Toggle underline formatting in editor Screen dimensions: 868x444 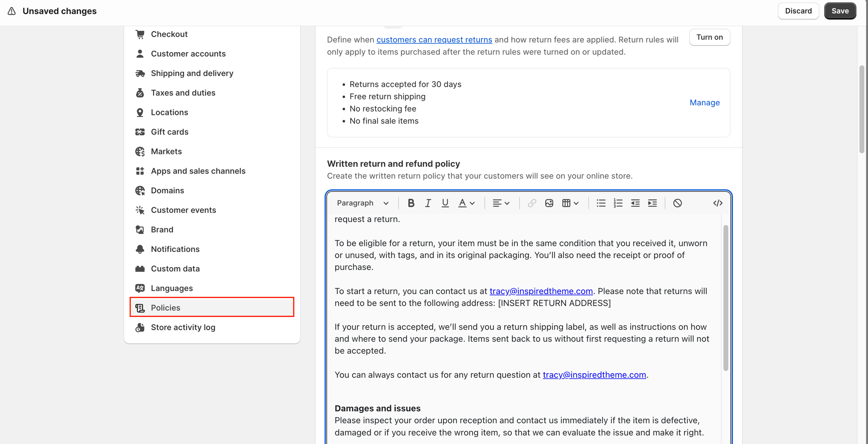click(445, 203)
